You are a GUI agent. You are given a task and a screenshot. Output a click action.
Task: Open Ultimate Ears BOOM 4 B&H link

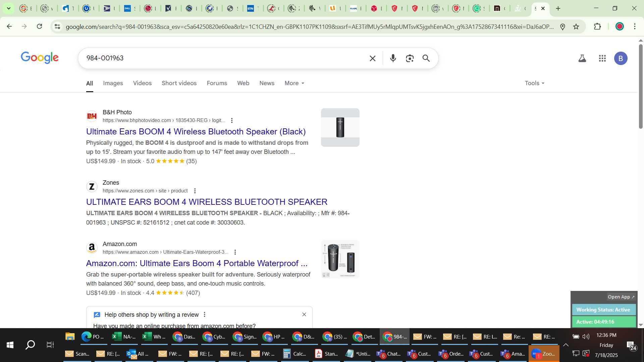196,132
